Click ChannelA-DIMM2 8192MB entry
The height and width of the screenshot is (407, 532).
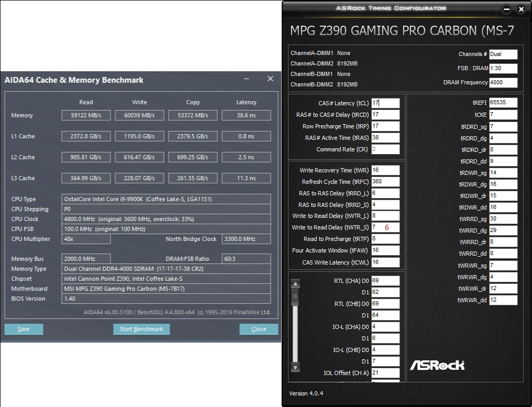324,63
